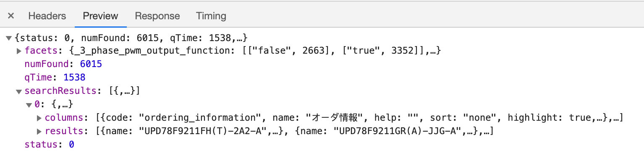This screenshot has width=644, height=166.
Task: Expand the columns array arrow
Action: 39,118
